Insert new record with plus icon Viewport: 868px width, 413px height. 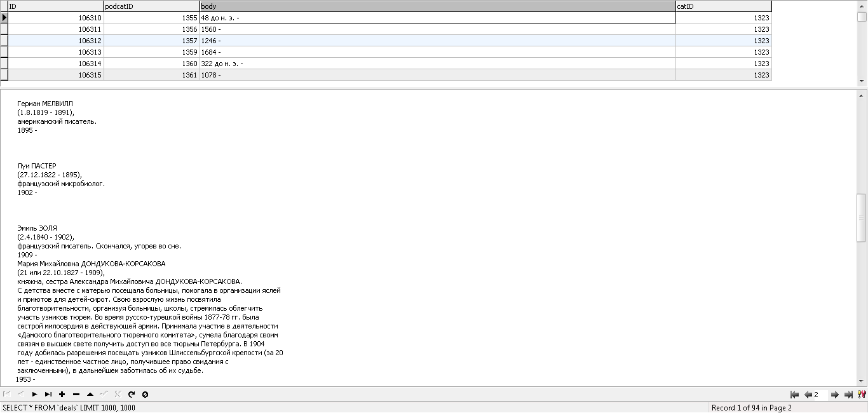click(62, 394)
